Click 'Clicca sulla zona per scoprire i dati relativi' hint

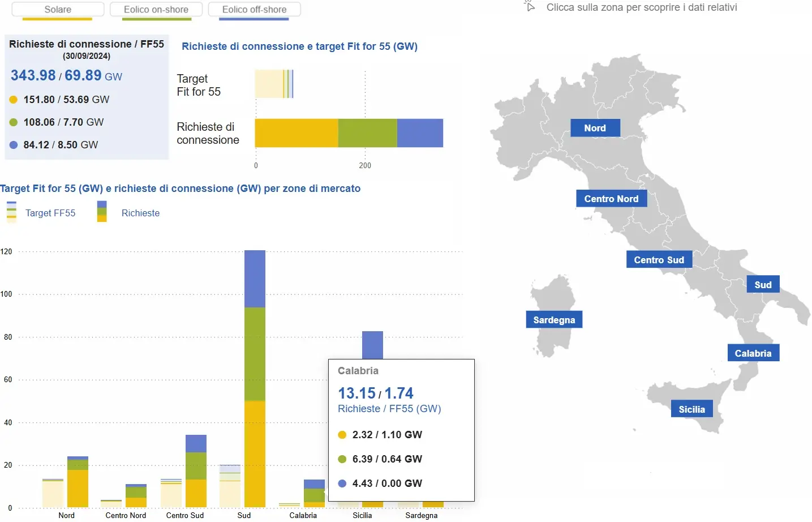[642, 7]
